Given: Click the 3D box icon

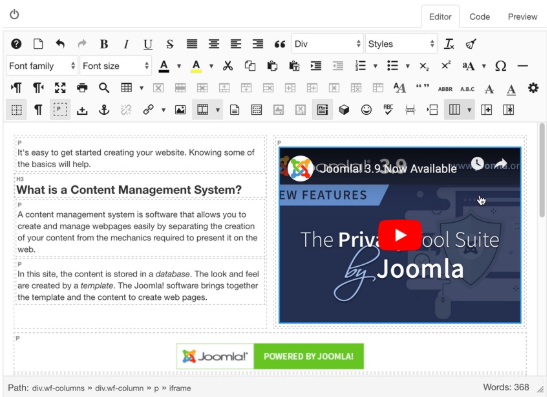Looking at the screenshot, I should [x=344, y=110].
